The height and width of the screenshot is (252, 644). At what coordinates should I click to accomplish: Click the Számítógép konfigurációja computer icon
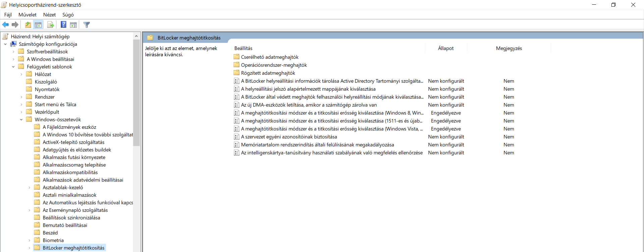click(13, 44)
